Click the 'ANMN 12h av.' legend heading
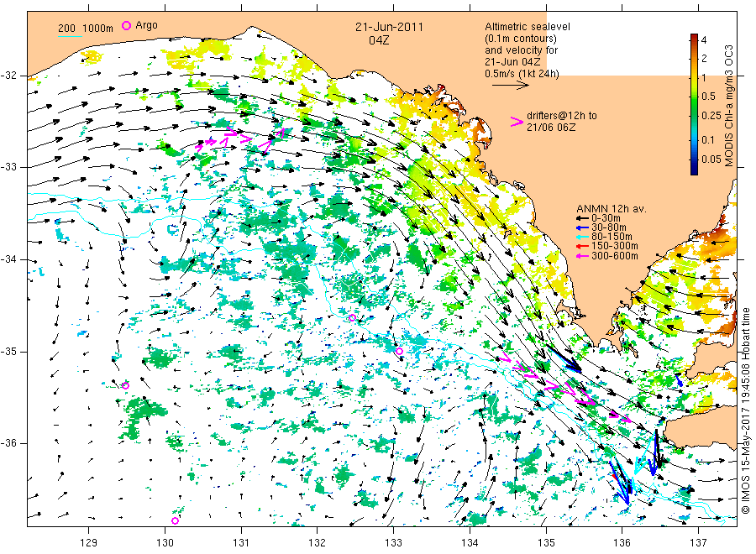This screenshot has height=554, width=756. point(612,209)
